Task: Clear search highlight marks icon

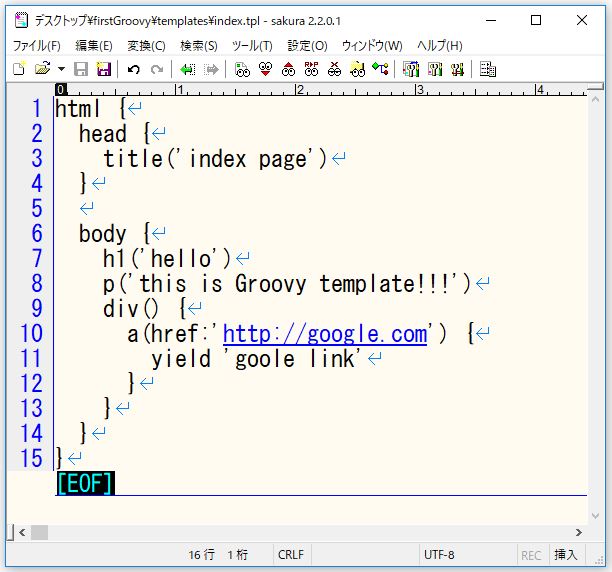Action: click(334, 69)
